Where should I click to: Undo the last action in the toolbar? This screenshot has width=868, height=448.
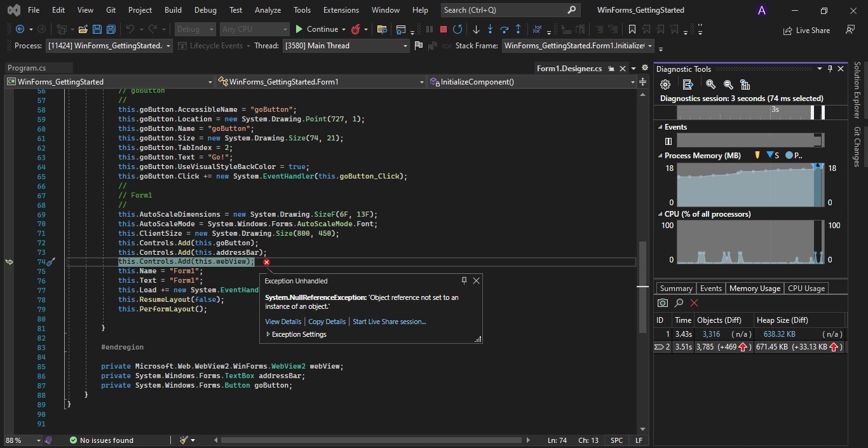(130, 29)
